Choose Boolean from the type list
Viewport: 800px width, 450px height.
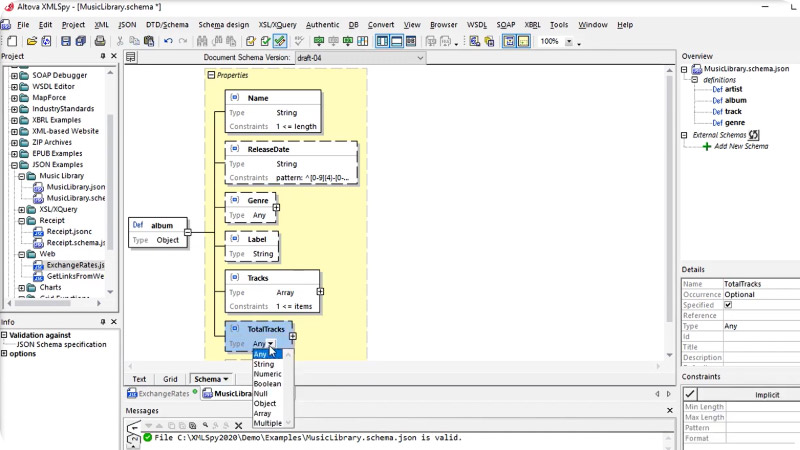point(269,384)
